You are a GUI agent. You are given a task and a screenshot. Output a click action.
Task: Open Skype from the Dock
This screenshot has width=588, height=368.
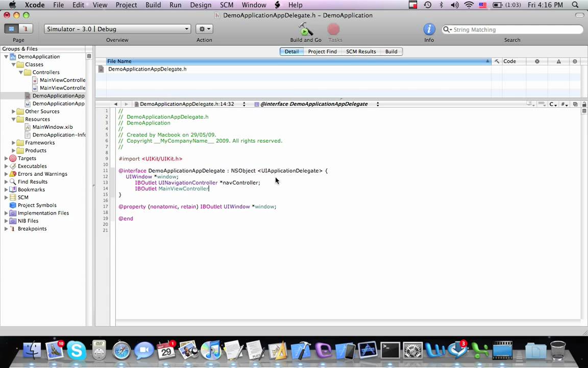point(77,350)
